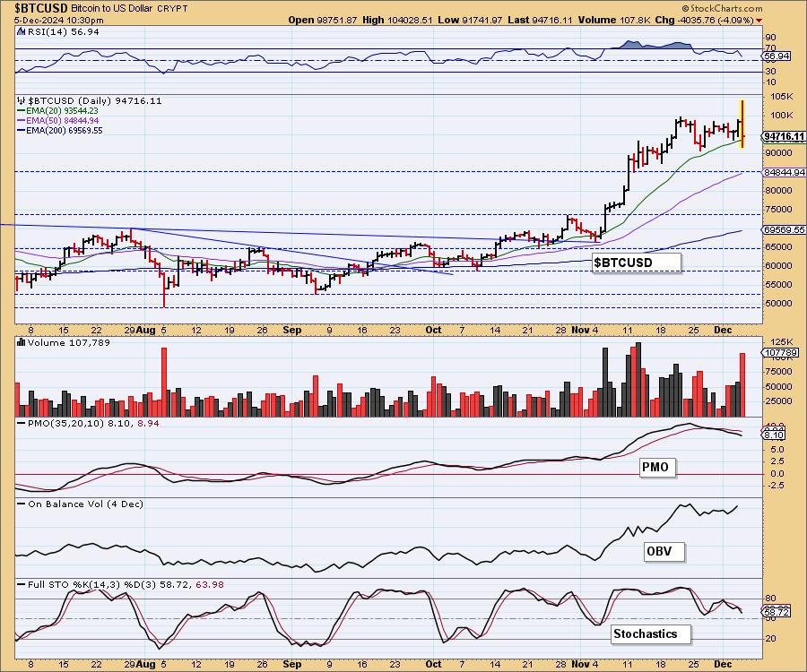
Task: Click the Stochastics annotation box
Action: point(651,634)
